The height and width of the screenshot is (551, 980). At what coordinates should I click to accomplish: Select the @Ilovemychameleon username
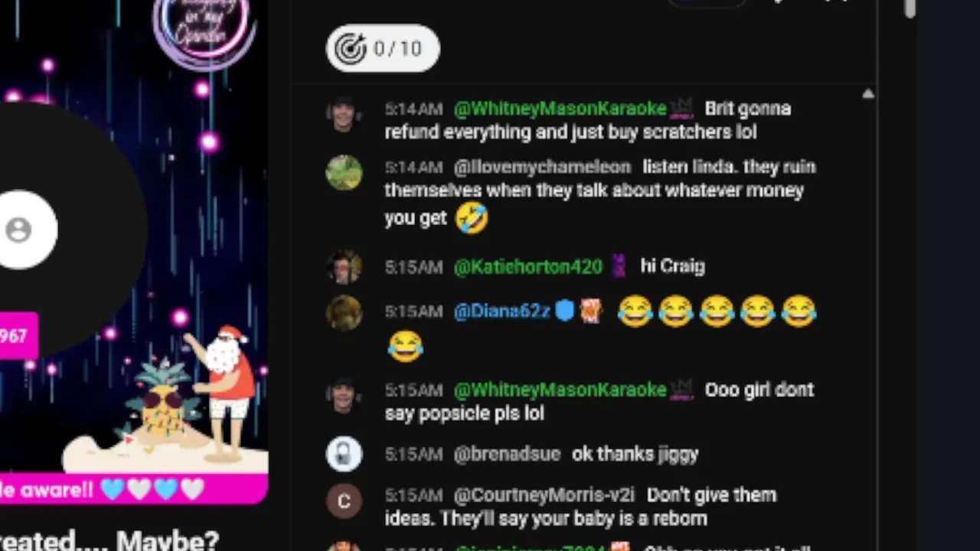(x=542, y=167)
